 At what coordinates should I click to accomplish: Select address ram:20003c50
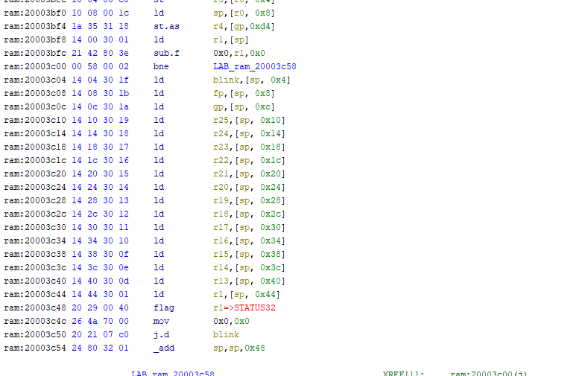pos(35,334)
